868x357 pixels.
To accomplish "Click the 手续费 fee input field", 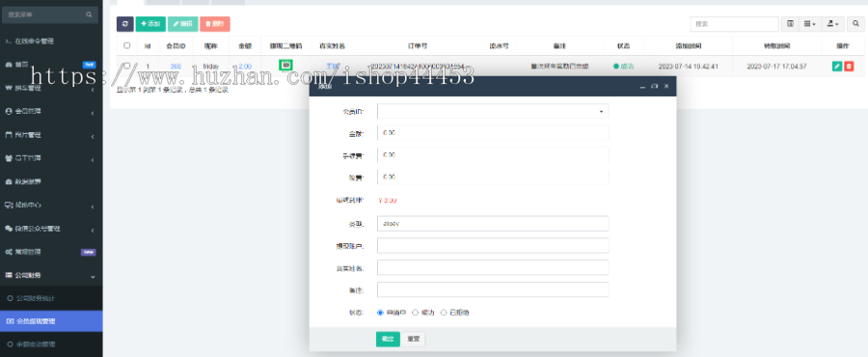I will point(493,155).
